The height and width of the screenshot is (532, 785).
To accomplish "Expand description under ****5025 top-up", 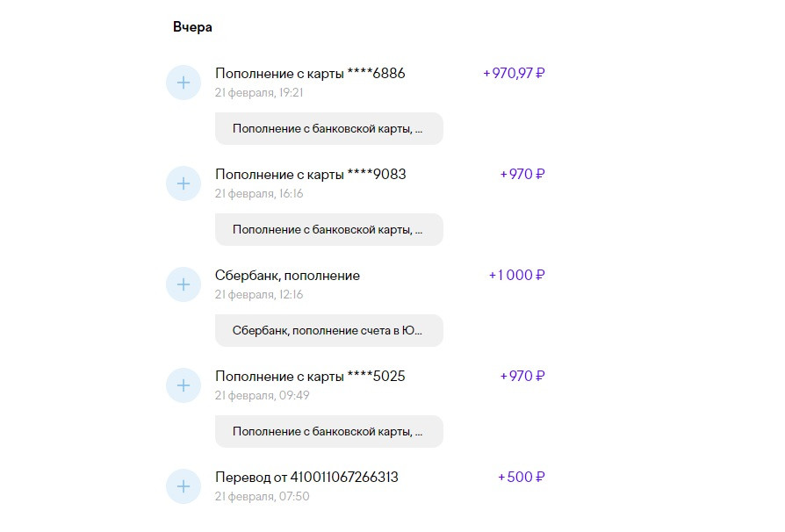I will coord(329,431).
